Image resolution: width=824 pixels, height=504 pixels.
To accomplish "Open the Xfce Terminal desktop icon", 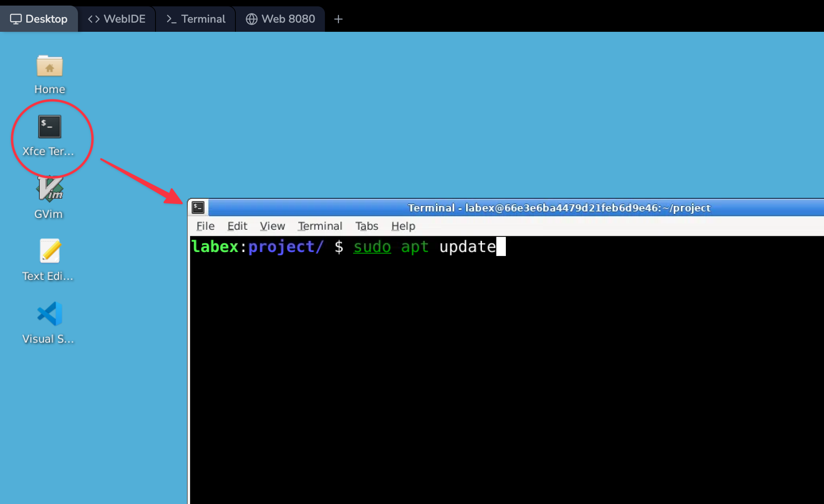I will coord(50,127).
